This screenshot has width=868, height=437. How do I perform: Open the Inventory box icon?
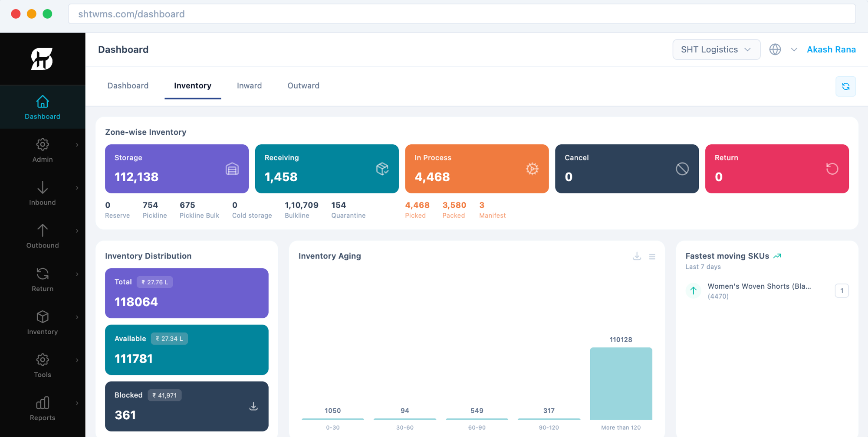[43, 316]
